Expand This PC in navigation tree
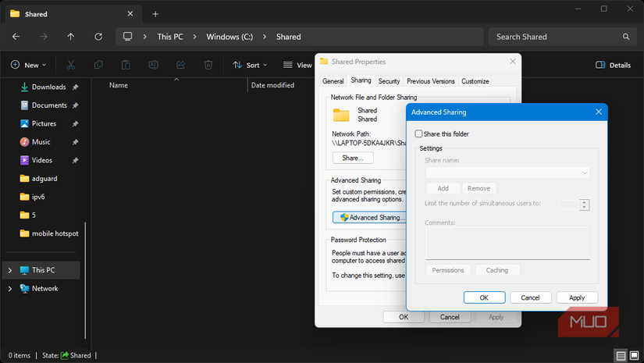Image resolution: width=644 pixels, height=363 pixels. [10, 270]
